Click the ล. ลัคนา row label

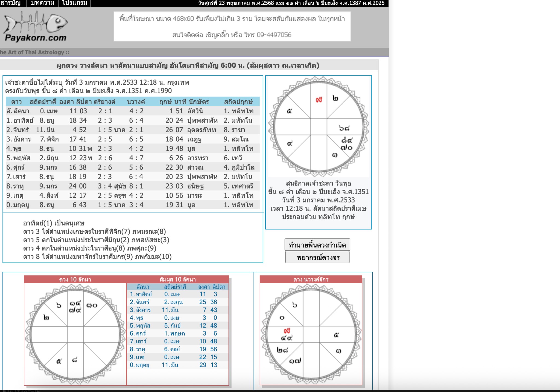[x=18, y=111]
